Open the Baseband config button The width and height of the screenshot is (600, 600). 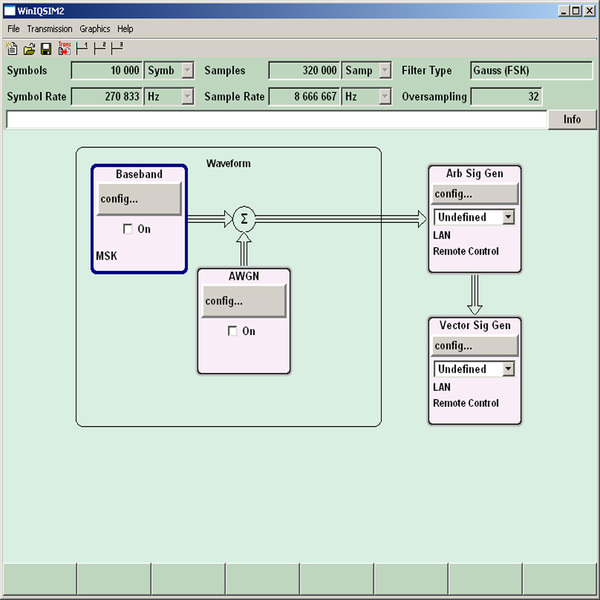coord(139,199)
